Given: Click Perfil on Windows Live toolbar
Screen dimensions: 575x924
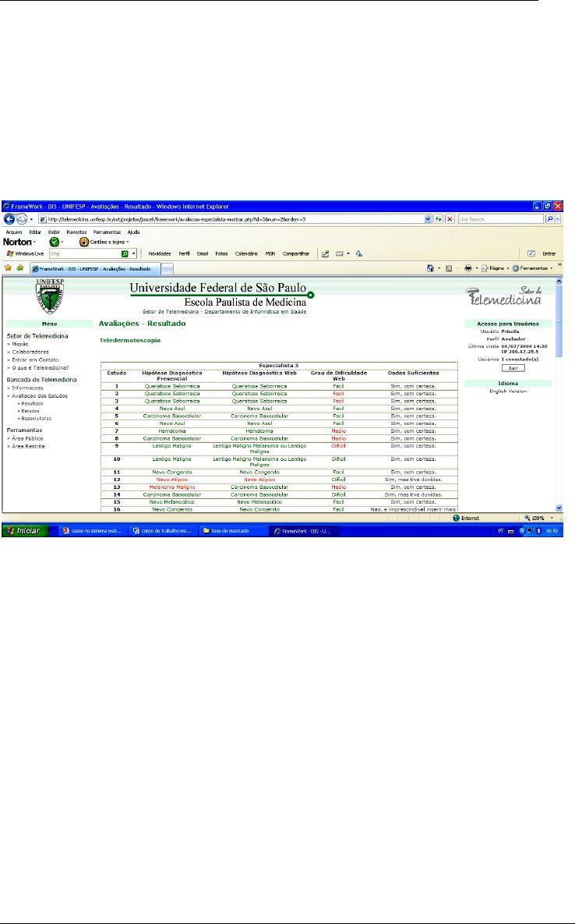Looking at the screenshot, I should 184,254.
